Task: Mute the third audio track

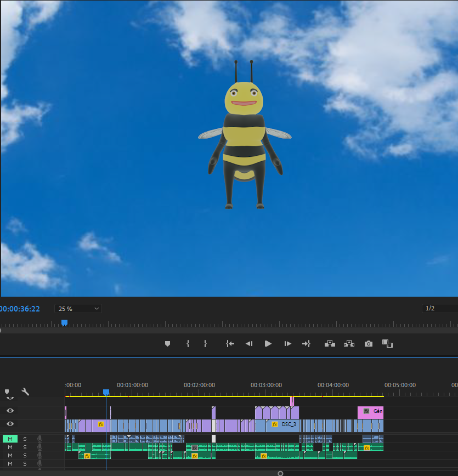Action: [x=10, y=455]
